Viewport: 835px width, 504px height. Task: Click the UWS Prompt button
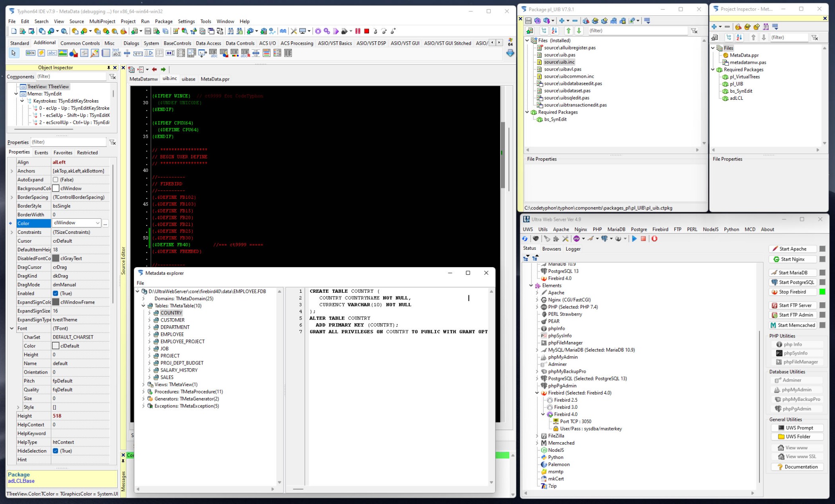pos(797,428)
